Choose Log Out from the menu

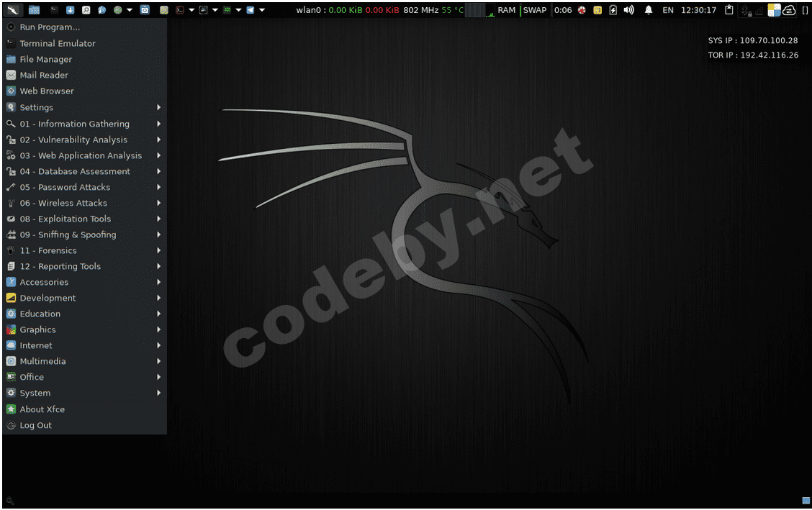click(84, 425)
